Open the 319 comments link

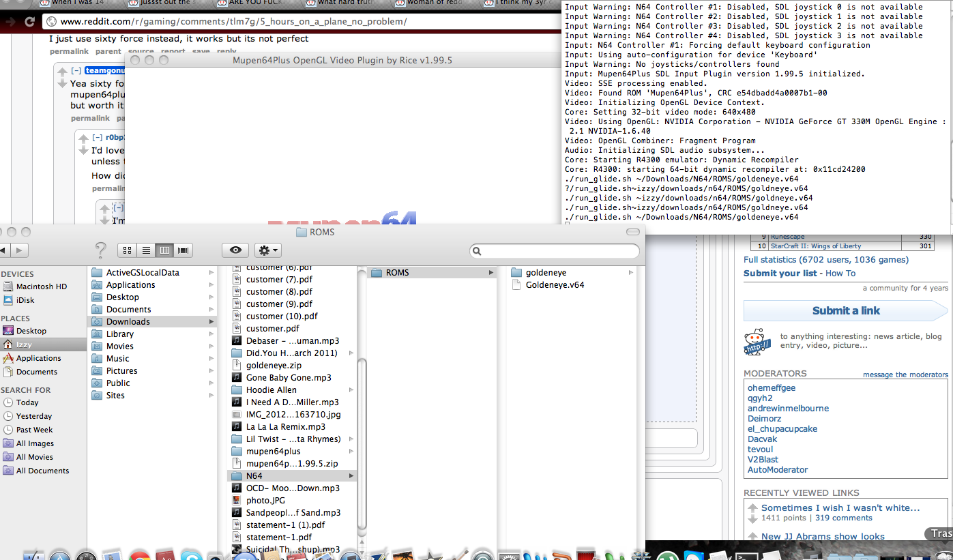pos(844,518)
